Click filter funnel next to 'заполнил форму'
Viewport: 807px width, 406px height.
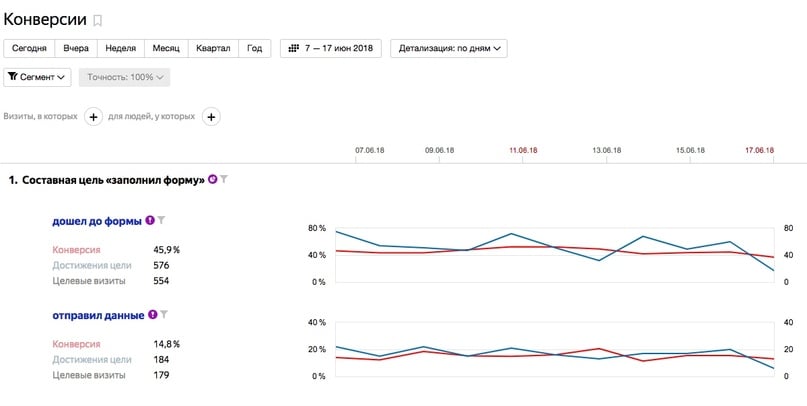pyautogui.click(x=225, y=180)
